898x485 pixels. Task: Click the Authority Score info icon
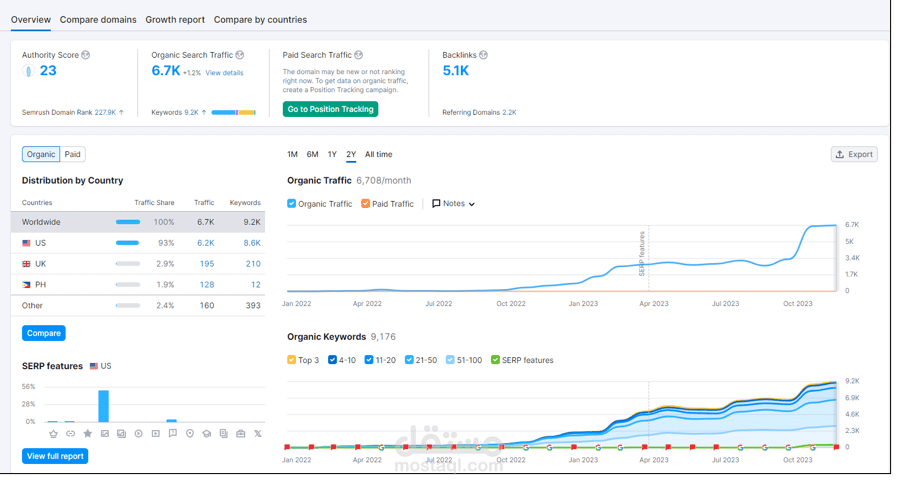click(x=85, y=55)
